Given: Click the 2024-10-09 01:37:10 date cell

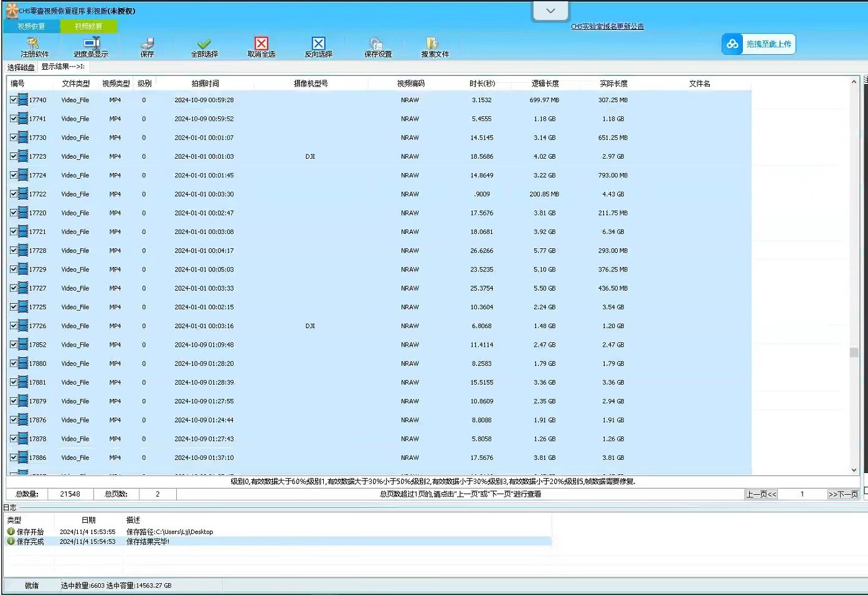Looking at the screenshot, I should point(204,457).
